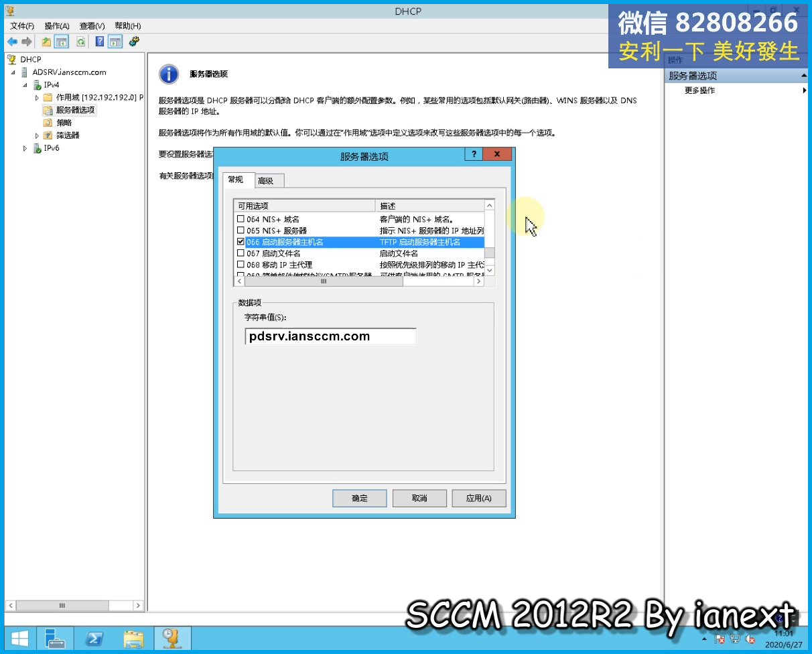Click the IPv6 node icon
Viewport: 812px width, 654px height.
pyautogui.click(x=37, y=148)
